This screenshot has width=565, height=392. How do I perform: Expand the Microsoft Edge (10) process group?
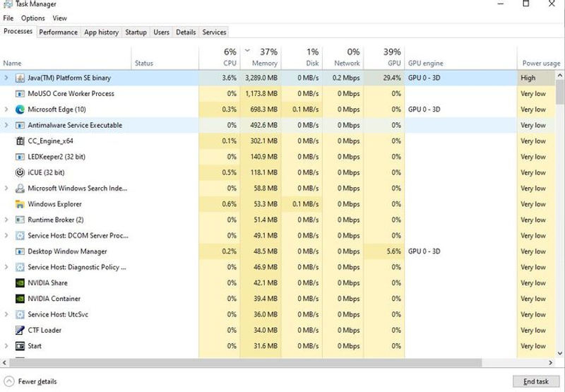(x=6, y=109)
